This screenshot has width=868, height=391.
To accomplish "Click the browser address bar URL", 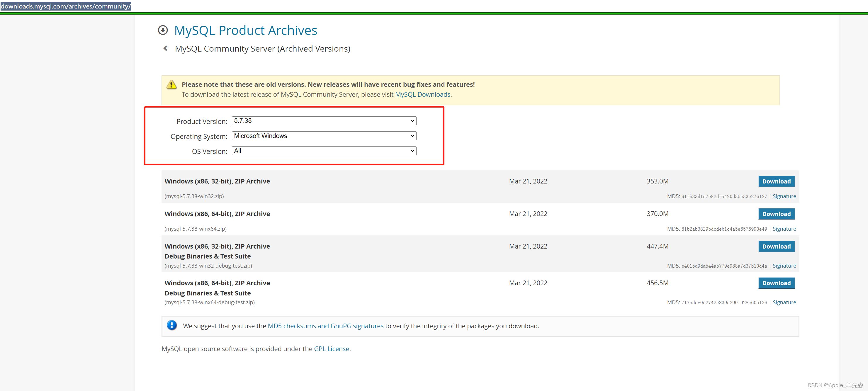I will 66,6.
